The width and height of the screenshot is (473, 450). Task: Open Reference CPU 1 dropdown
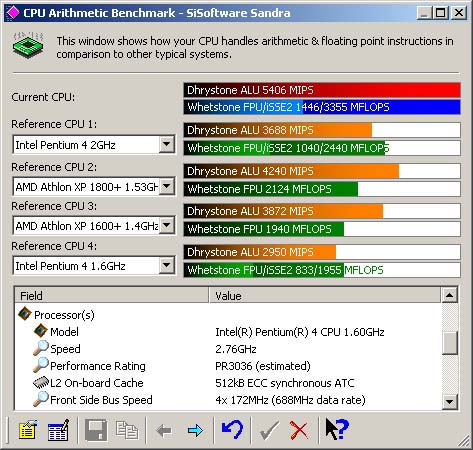[166, 145]
